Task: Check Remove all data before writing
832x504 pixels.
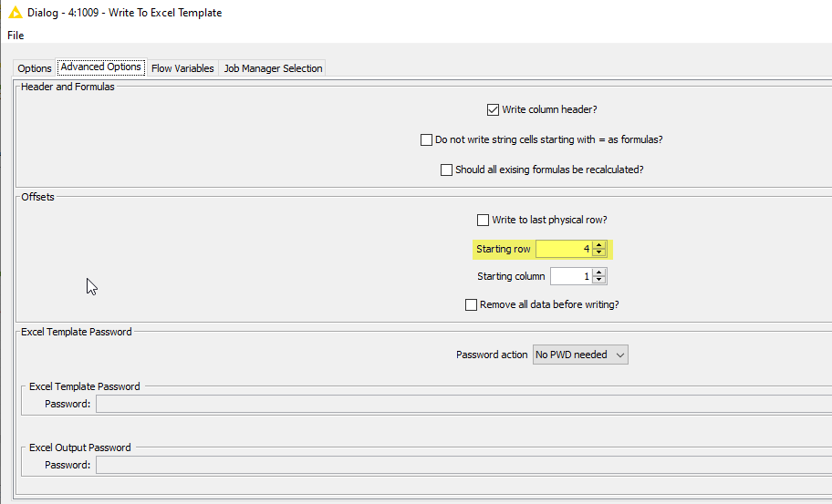Action: pyautogui.click(x=471, y=305)
